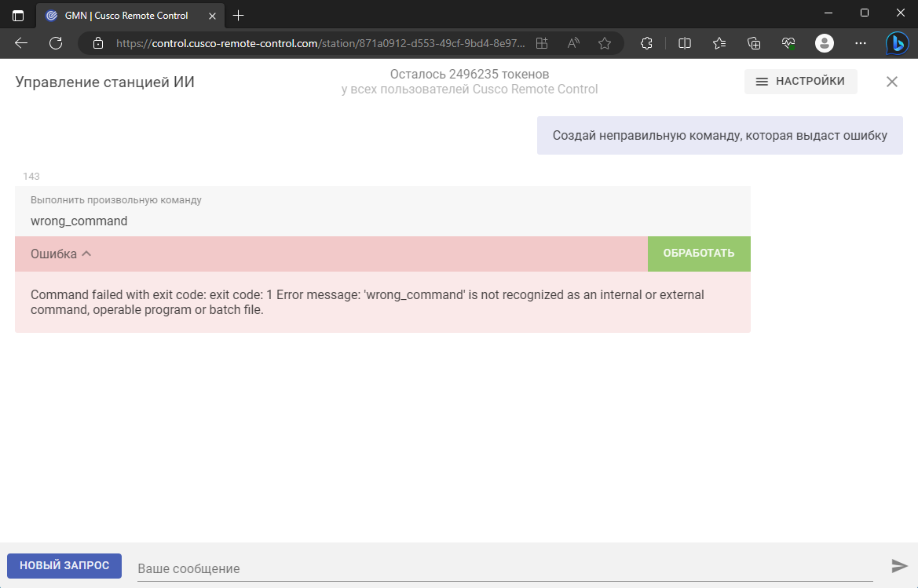Close the AI station panel with X

(x=891, y=82)
